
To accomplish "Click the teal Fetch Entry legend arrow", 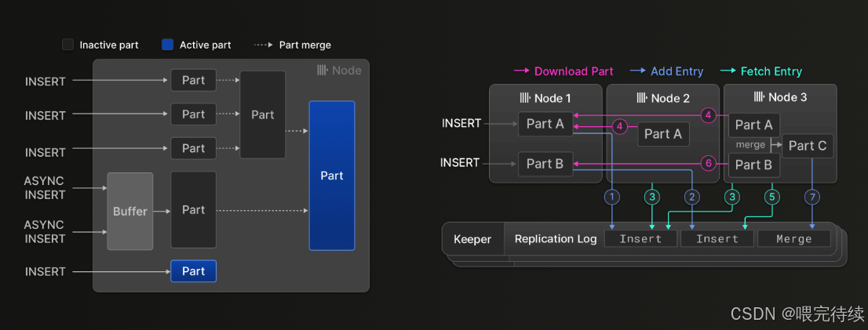I will pos(728,71).
